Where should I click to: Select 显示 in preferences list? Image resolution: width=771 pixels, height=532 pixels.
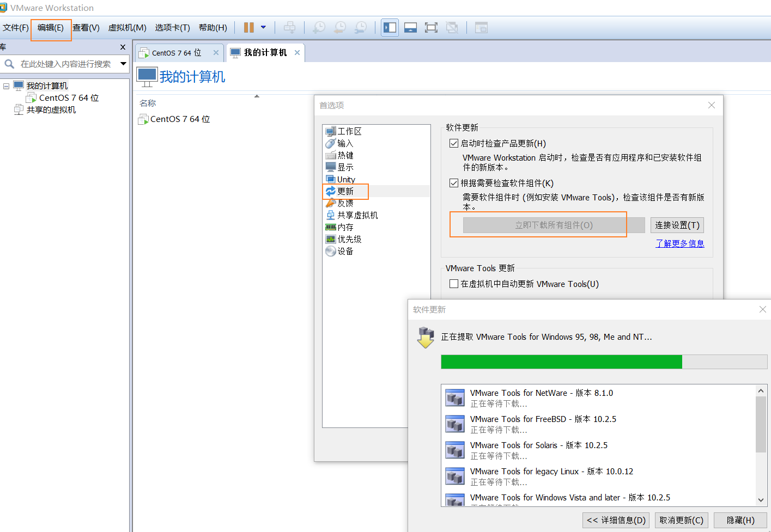(345, 167)
